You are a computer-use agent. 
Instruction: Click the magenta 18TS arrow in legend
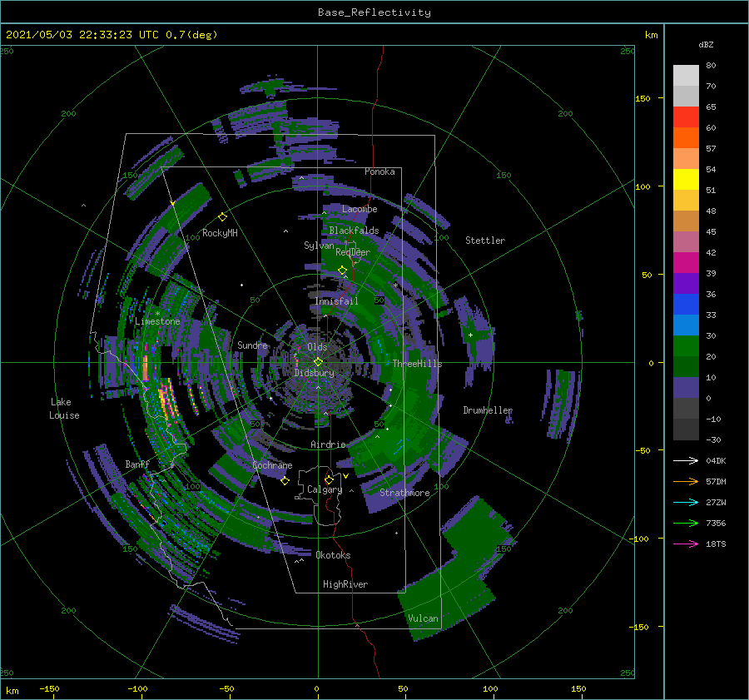pos(686,544)
